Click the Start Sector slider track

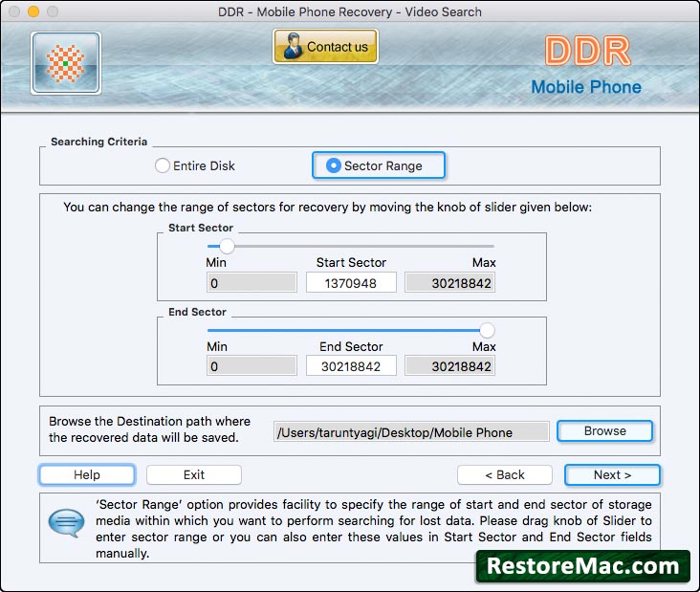coord(351,246)
